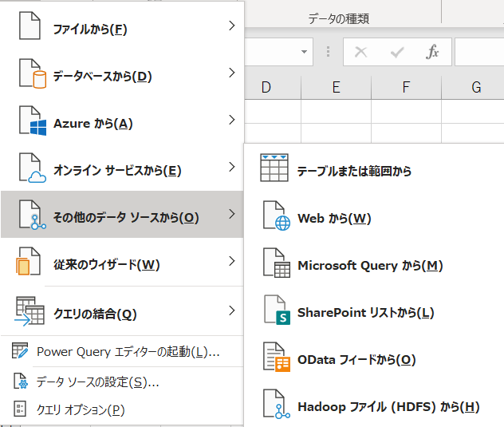Launch Power Query エディターの起動(L)

[122, 351]
